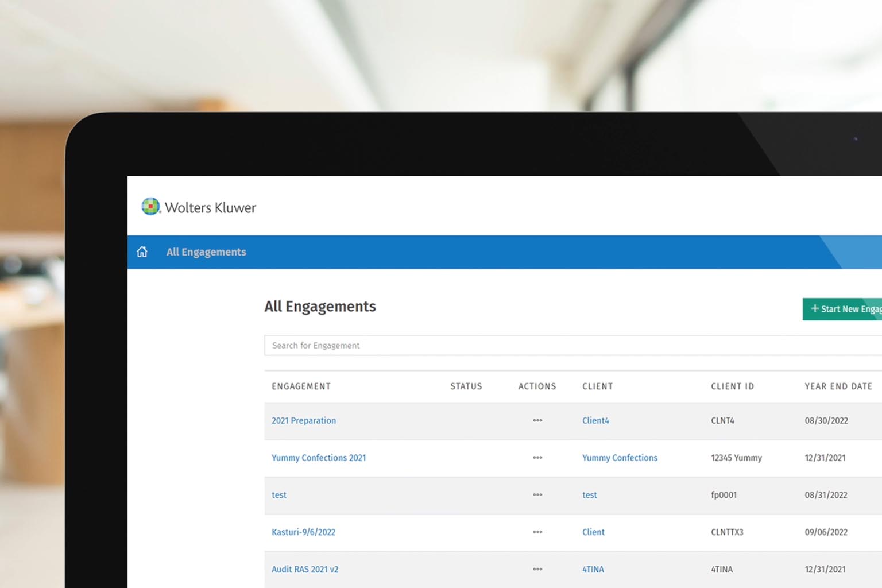
Task: Focus the Search for Engagement field
Action: (x=568, y=346)
